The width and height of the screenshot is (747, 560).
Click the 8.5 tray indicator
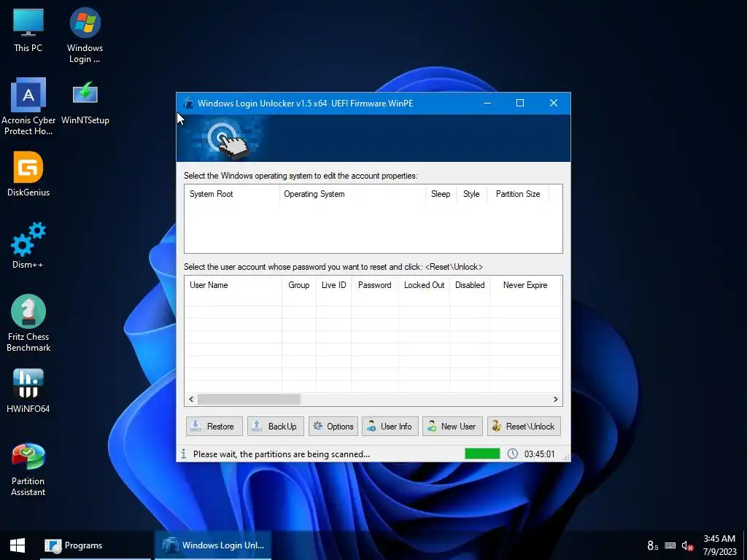[x=653, y=545]
